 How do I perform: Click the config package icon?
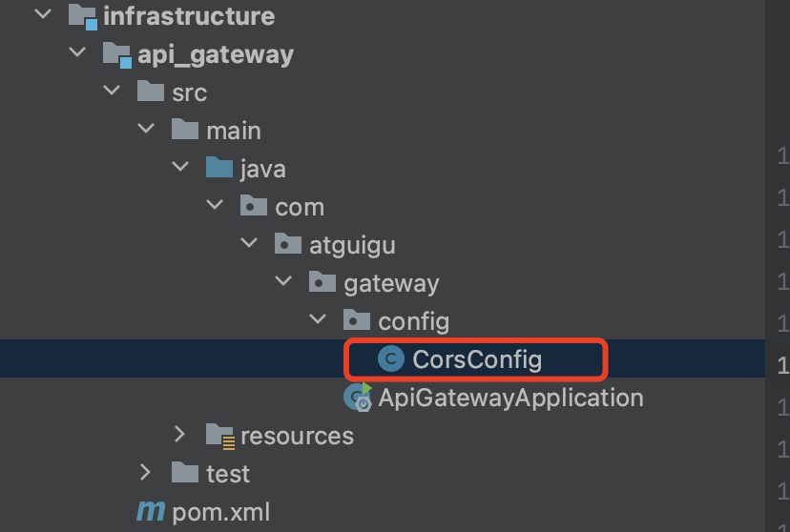point(357,320)
